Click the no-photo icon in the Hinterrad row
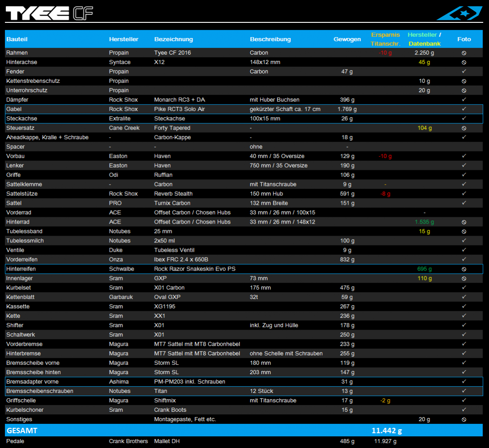This screenshot has width=489, height=448. [x=464, y=222]
